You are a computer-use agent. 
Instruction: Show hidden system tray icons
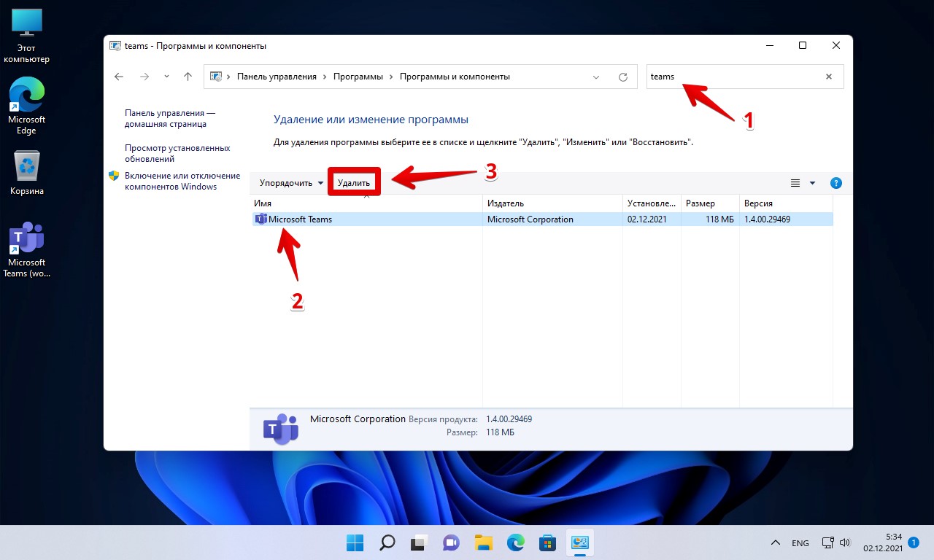coord(776,543)
